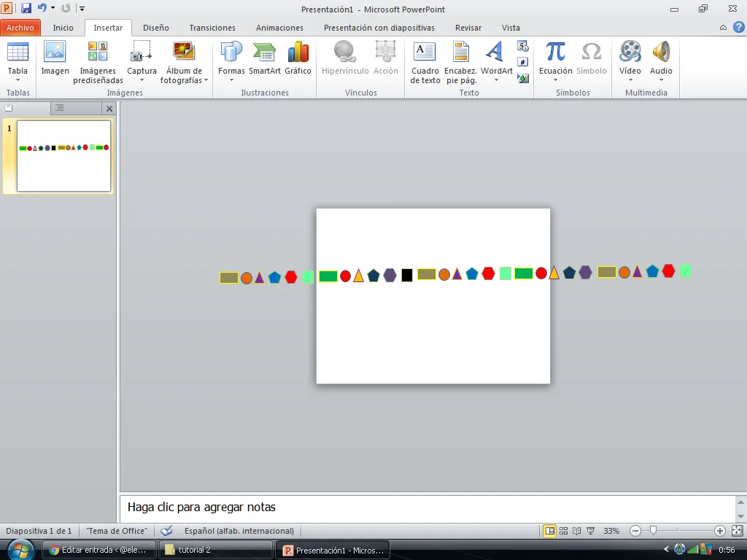
Task: Open the "tutorial 2" folder taskbar button
Action: [x=215, y=550]
